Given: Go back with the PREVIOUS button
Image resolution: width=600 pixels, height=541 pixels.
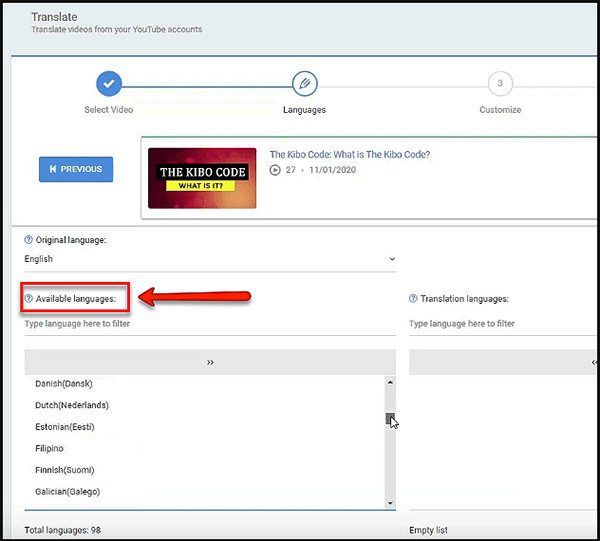Looking at the screenshot, I should point(76,169).
